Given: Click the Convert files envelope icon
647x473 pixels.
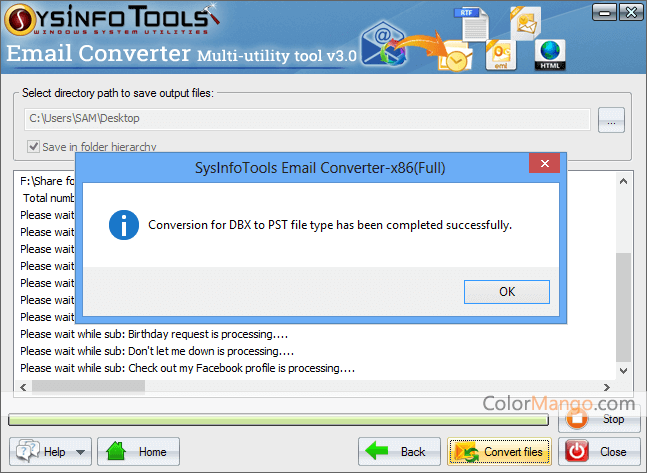Looking at the screenshot, I should tap(466, 452).
